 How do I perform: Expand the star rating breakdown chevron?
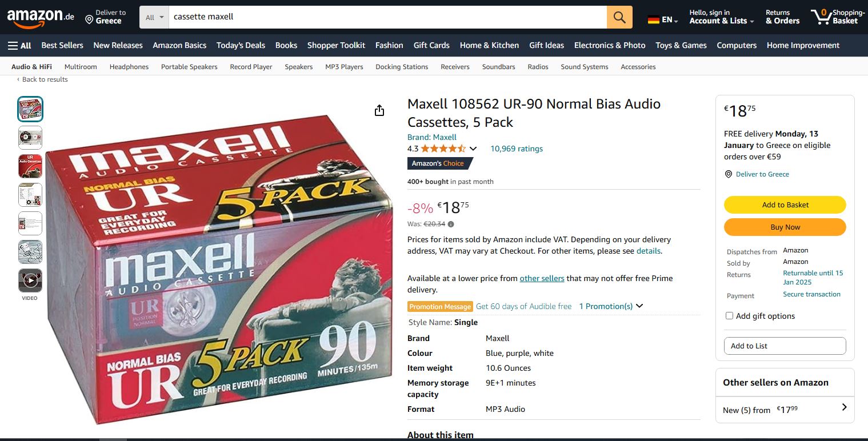(473, 149)
